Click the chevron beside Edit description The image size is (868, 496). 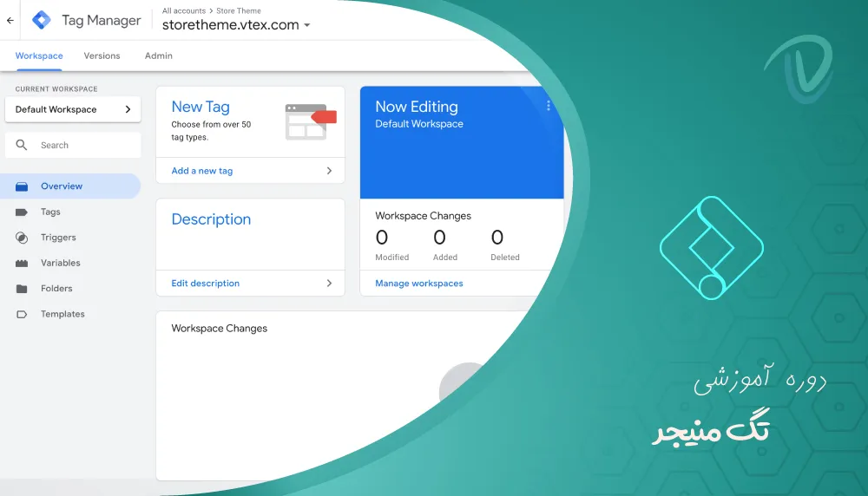[329, 283]
